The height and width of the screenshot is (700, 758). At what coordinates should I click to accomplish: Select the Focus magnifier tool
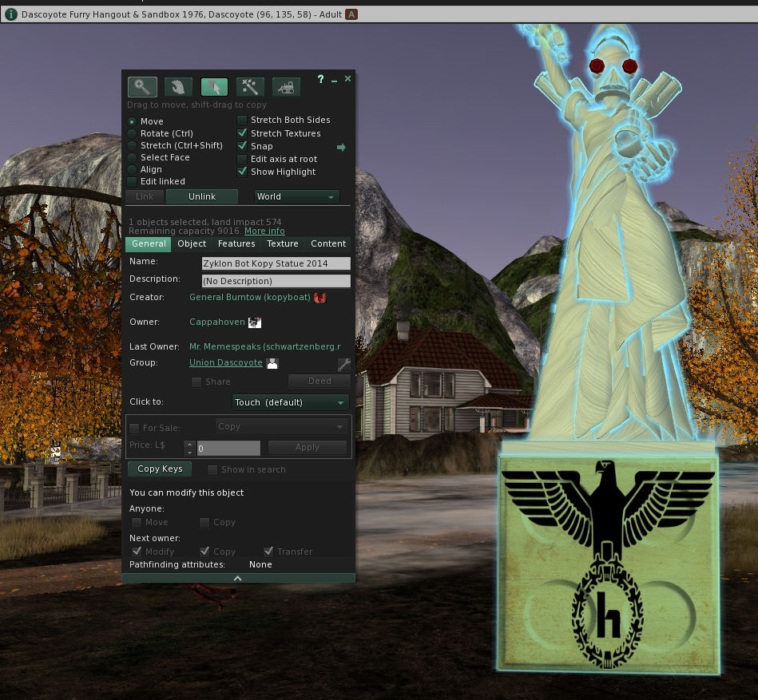point(142,87)
